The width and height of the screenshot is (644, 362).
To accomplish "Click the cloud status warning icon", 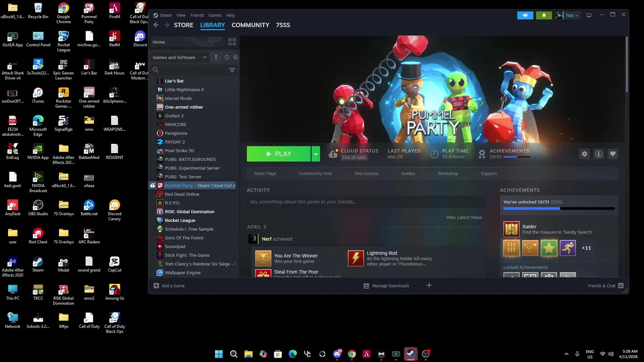I will (333, 154).
